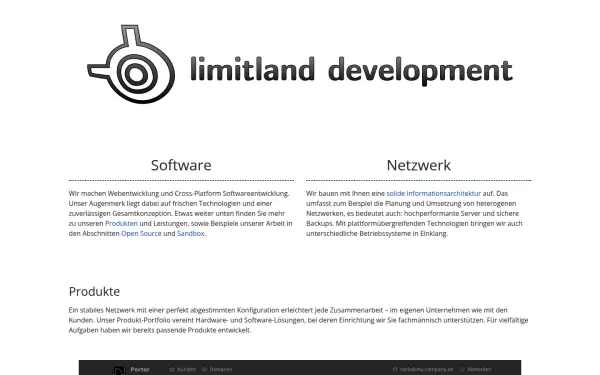Follow the solide Informationsarchitektur link

[434, 194]
